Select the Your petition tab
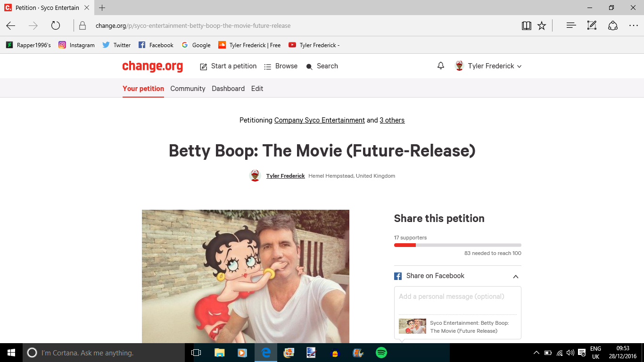 [x=143, y=89]
